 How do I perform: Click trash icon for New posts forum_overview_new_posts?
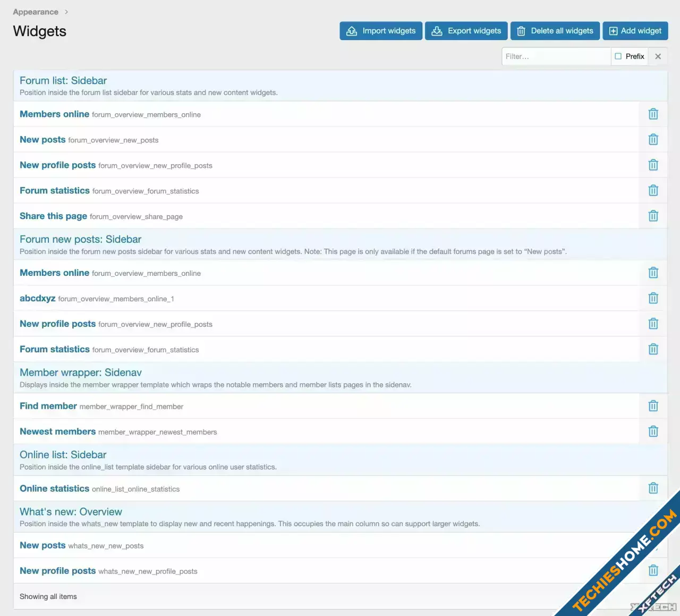coord(653,140)
